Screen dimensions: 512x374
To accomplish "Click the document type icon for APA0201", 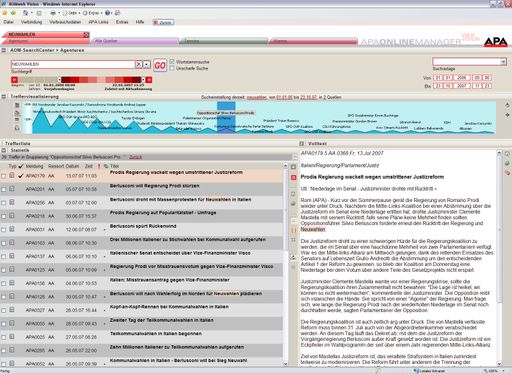I will pyautogui.click(x=12, y=189).
